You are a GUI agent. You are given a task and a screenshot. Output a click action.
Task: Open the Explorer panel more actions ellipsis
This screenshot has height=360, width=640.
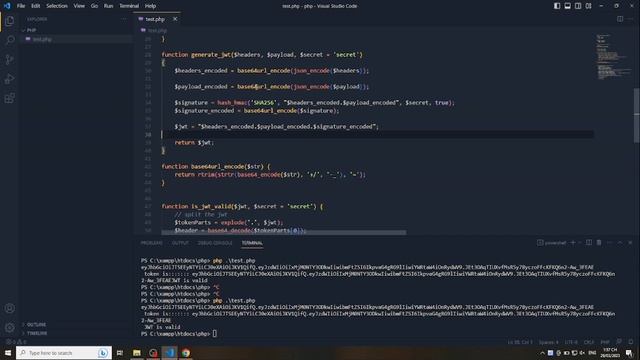coord(124,19)
